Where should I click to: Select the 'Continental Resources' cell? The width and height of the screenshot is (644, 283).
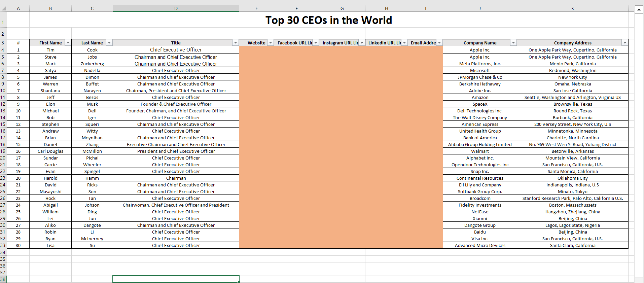click(x=480, y=178)
